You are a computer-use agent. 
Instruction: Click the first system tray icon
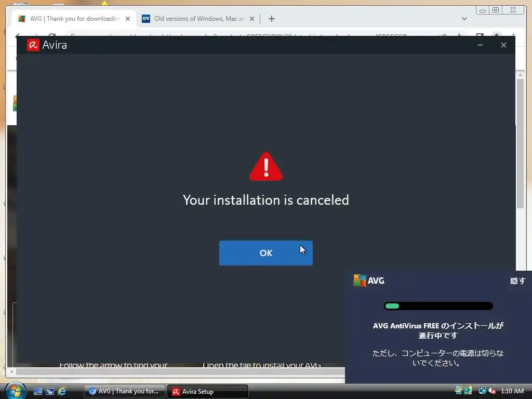tap(458, 391)
